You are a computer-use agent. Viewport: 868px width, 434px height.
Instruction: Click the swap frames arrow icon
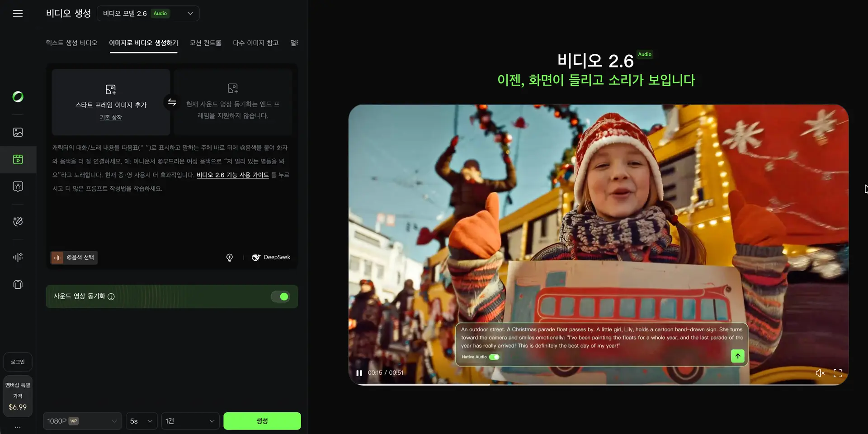pyautogui.click(x=172, y=102)
